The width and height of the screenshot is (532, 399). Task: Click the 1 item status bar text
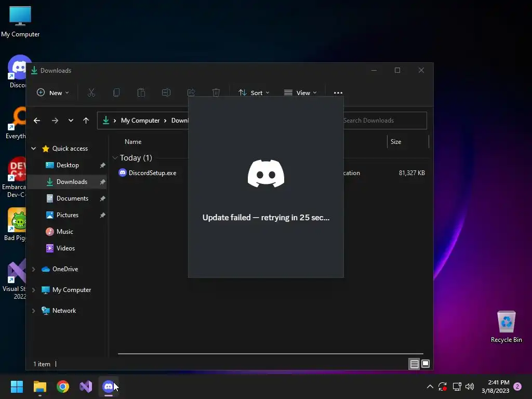(42, 364)
